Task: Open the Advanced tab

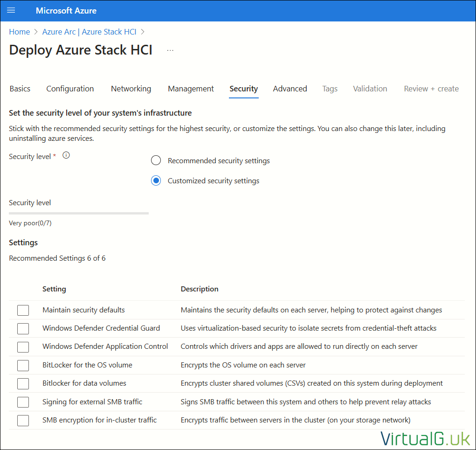Action: [x=290, y=89]
